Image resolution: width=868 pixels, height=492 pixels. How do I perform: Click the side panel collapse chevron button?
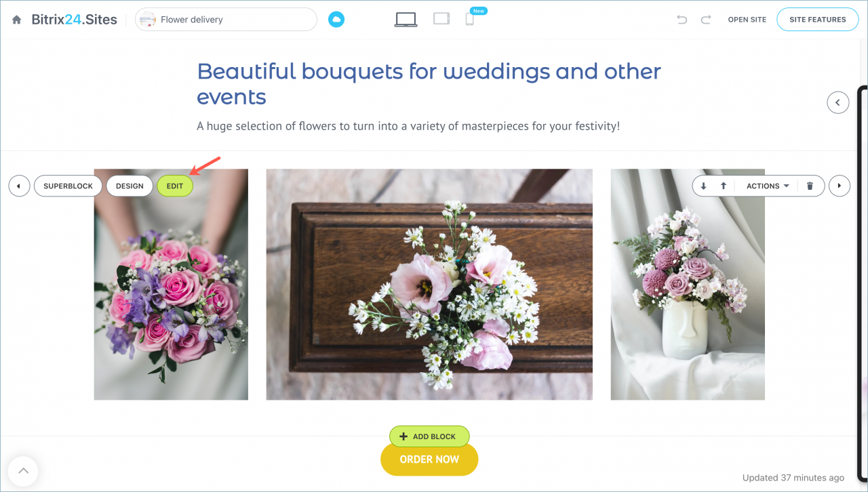tap(838, 102)
